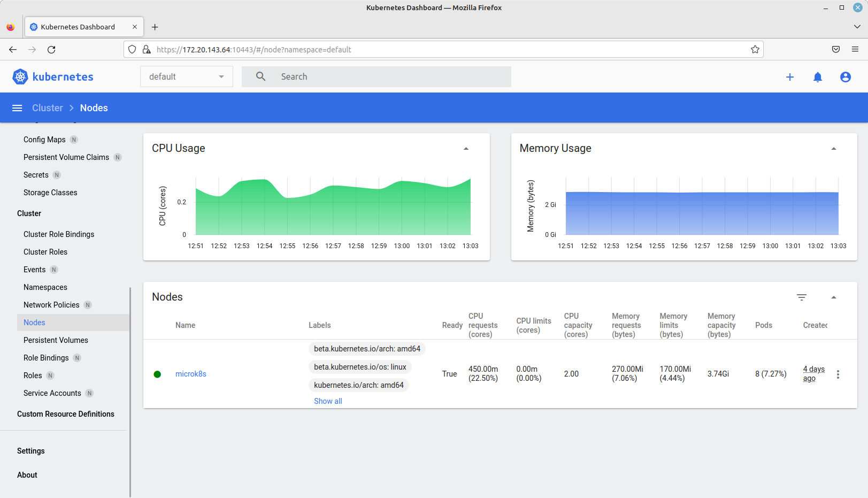
Task: Open the microk8s row actions menu
Action: [x=838, y=374]
